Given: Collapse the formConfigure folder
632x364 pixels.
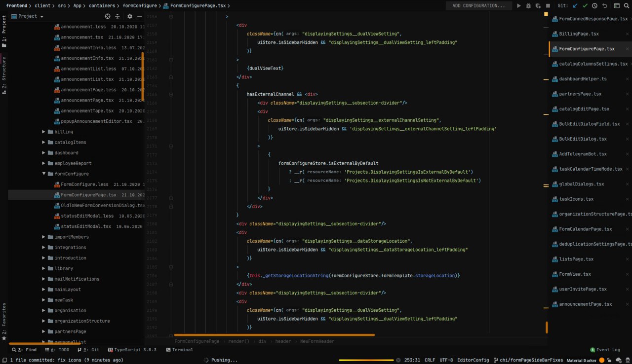Looking at the screenshot, I should coord(43,174).
